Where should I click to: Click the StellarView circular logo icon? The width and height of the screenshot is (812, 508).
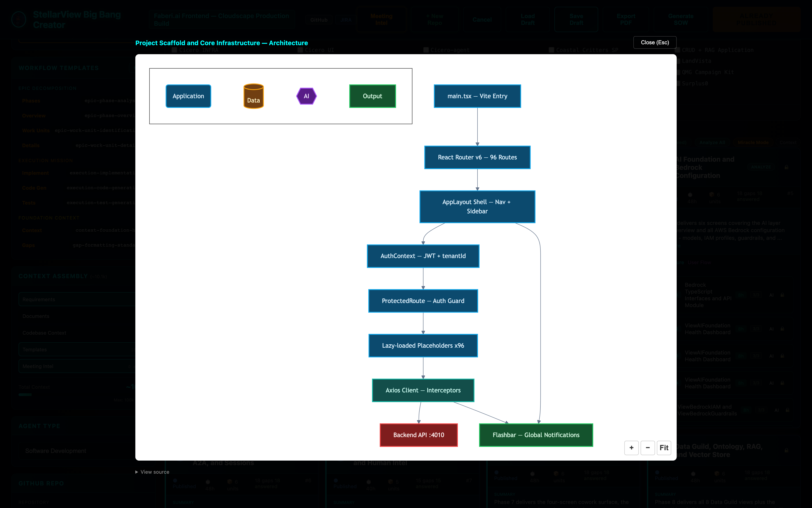tap(19, 19)
